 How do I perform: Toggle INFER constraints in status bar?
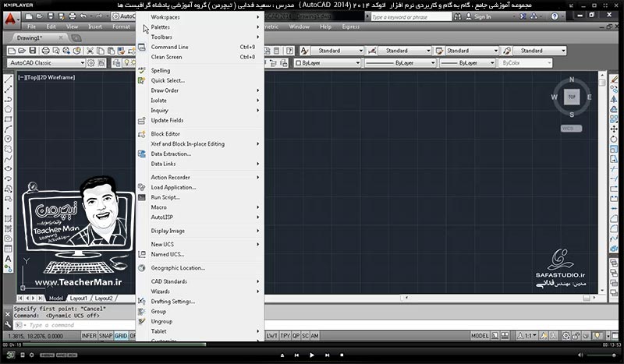coord(89,336)
